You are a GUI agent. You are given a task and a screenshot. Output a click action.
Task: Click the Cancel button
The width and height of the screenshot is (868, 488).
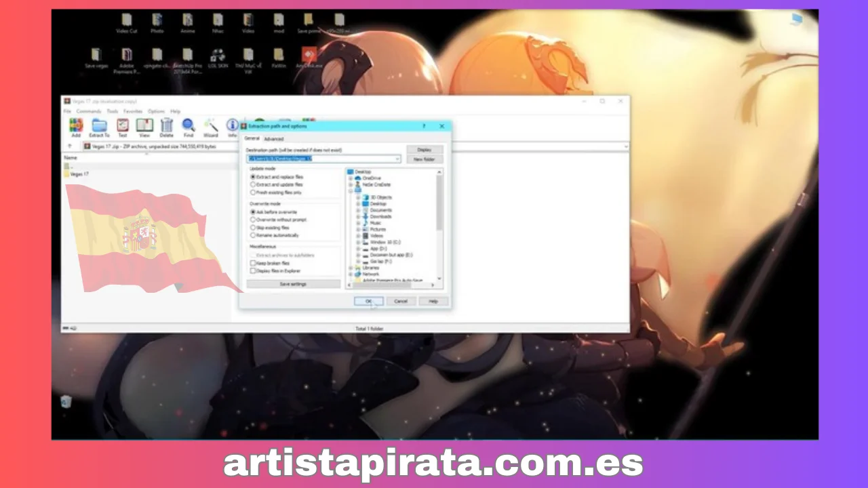point(401,301)
